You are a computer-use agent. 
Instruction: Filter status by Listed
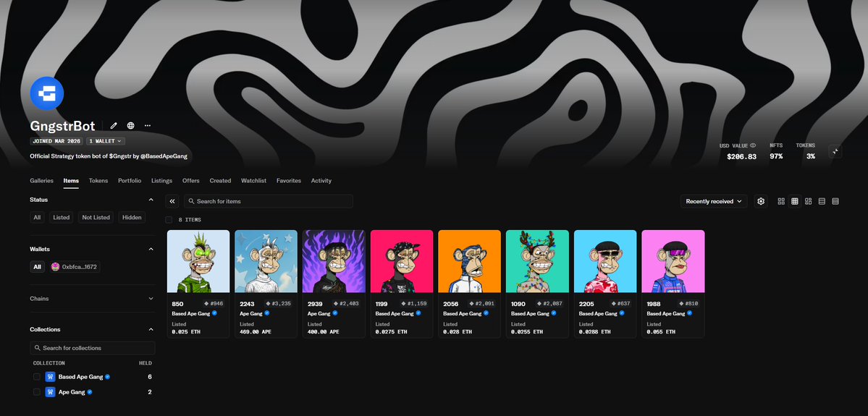(x=62, y=217)
